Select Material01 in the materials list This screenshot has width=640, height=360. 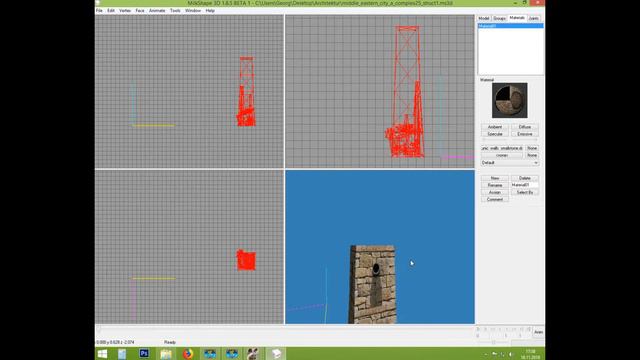510,26
